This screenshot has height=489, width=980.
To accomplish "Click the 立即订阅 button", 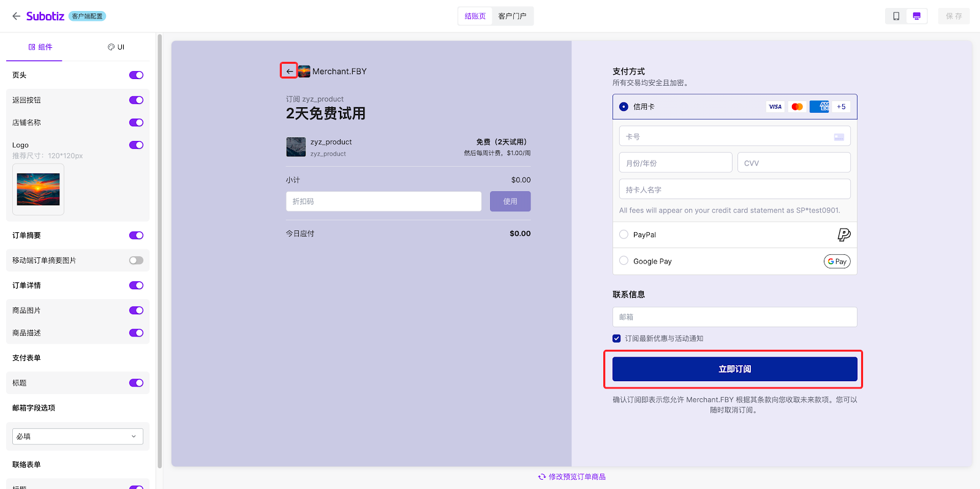I will click(734, 369).
